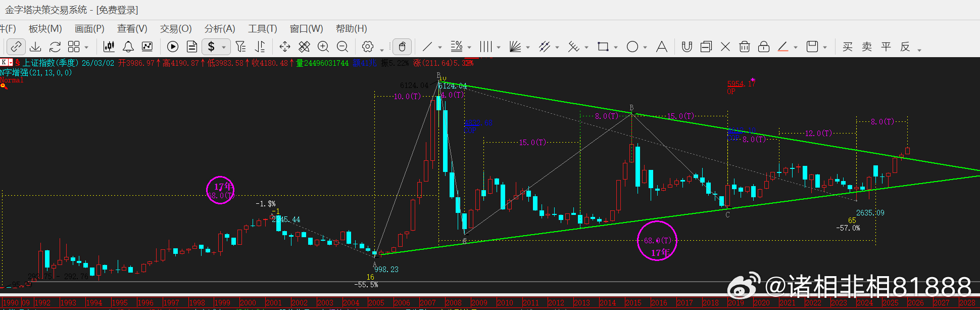Expand the rectangle tool dropdown arrow
The image size is (980, 310).
tap(616, 48)
